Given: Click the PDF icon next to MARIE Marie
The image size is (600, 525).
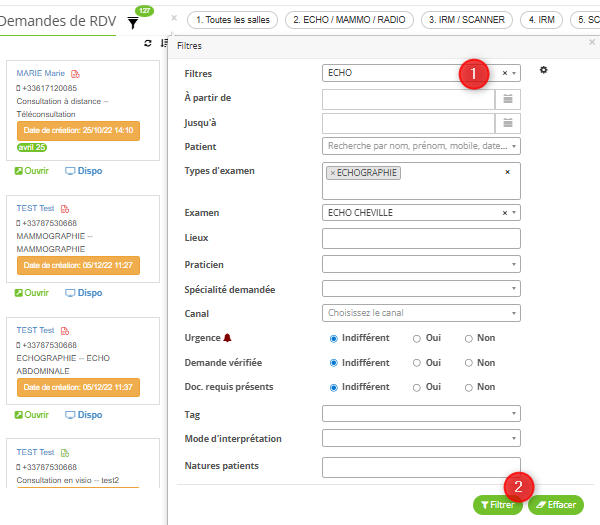Looking at the screenshot, I should click(75, 74).
